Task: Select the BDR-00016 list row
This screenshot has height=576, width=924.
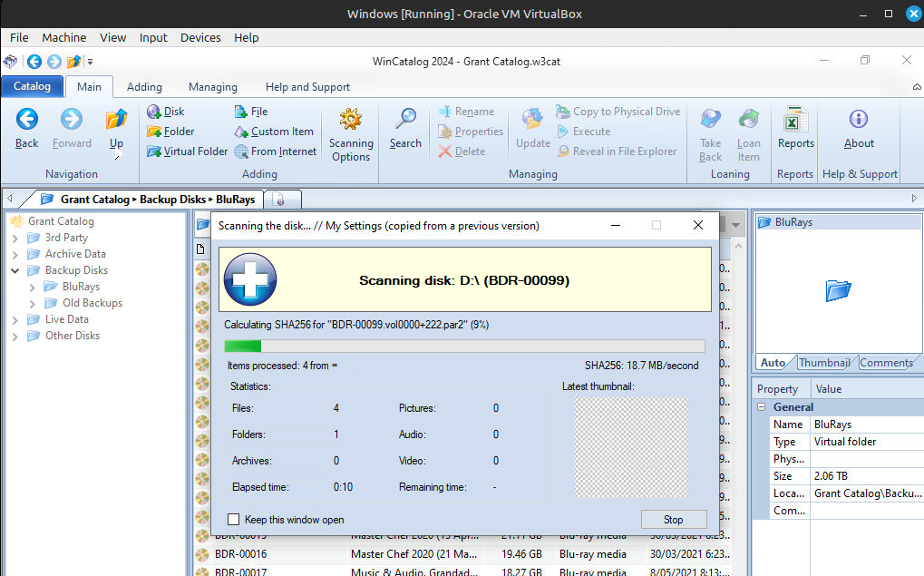Action: [x=463, y=554]
